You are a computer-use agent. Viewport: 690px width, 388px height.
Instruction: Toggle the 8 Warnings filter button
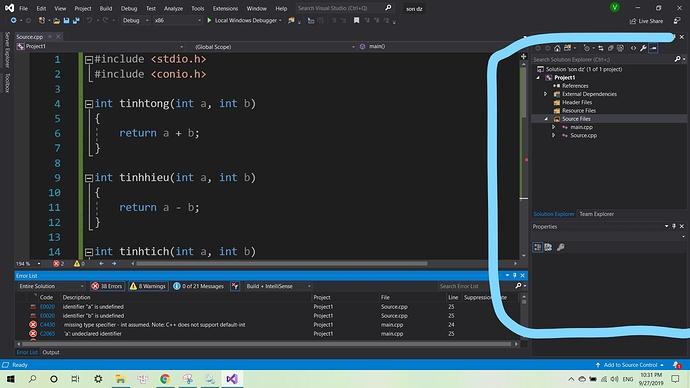pos(148,286)
